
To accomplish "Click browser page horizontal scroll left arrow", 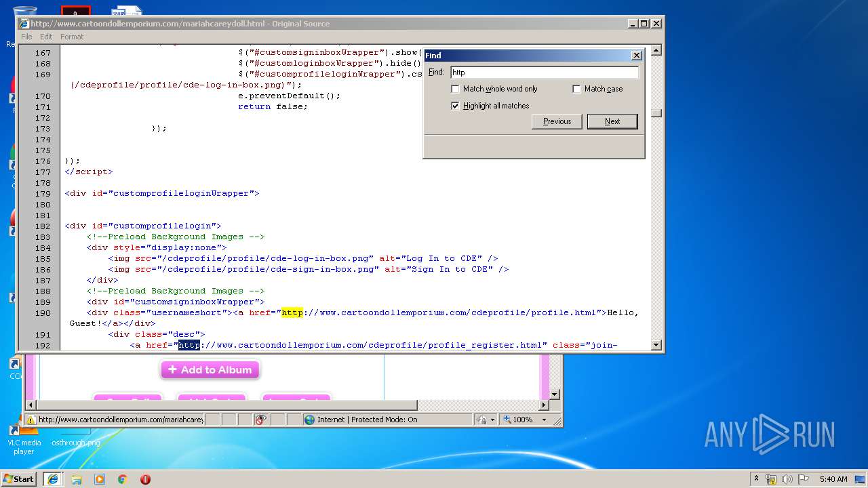I will [30, 405].
